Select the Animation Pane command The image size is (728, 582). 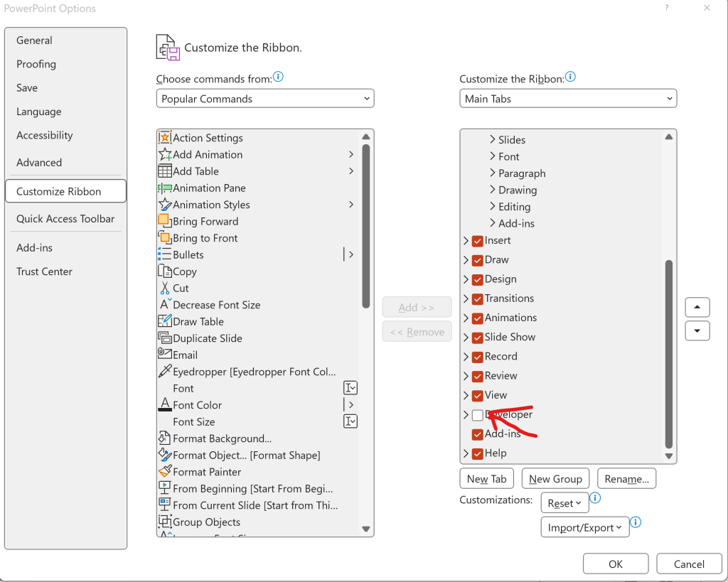click(208, 188)
